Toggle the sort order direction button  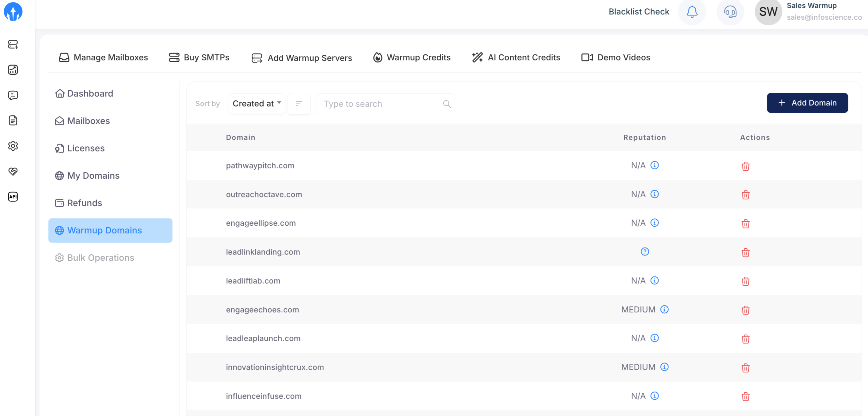click(x=299, y=104)
